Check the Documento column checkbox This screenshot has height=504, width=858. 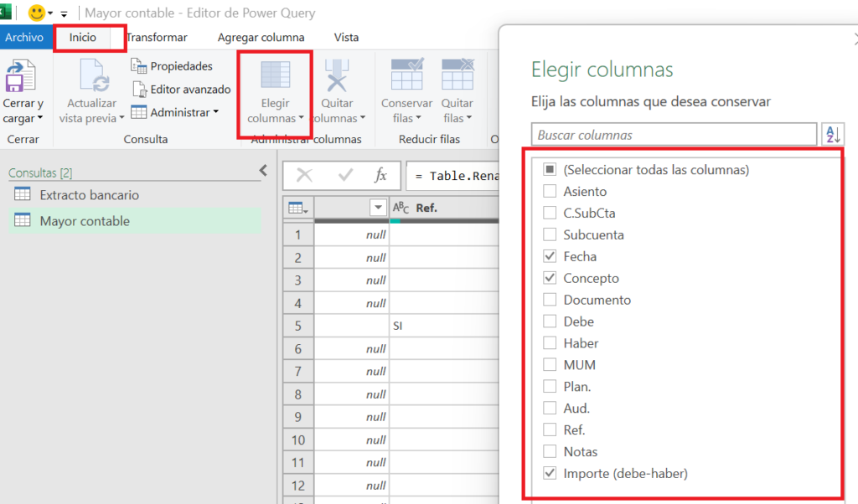tap(550, 300)
